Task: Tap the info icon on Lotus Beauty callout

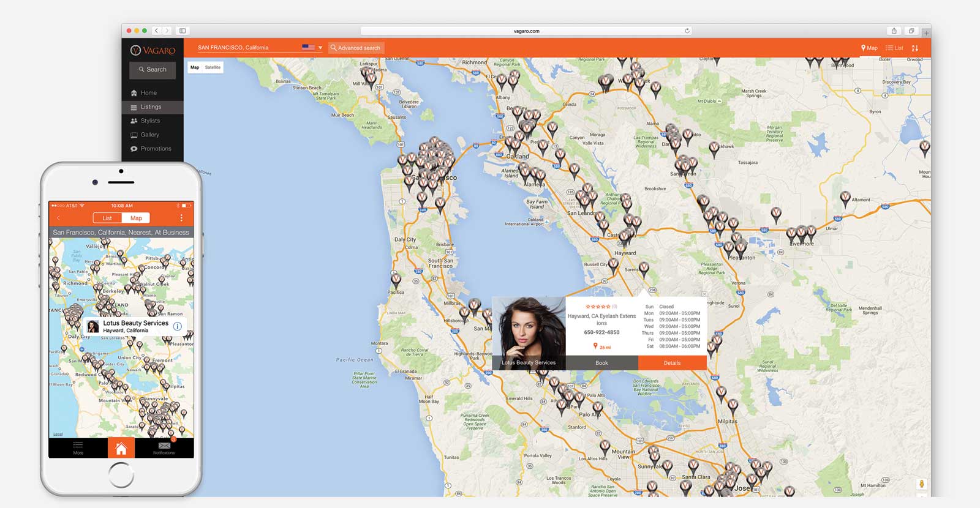Action: click(178, 326)
